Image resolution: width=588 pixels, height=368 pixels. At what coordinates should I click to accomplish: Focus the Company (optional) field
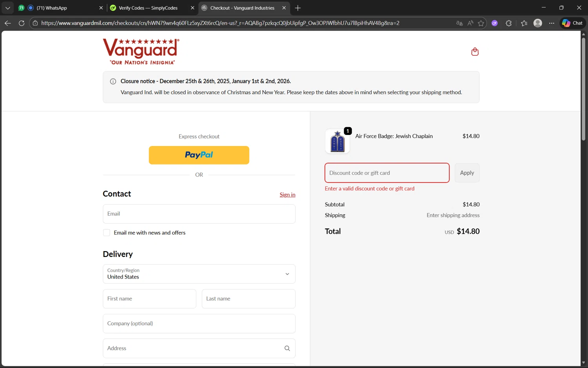pyautogui.click(x=199, y=324)
